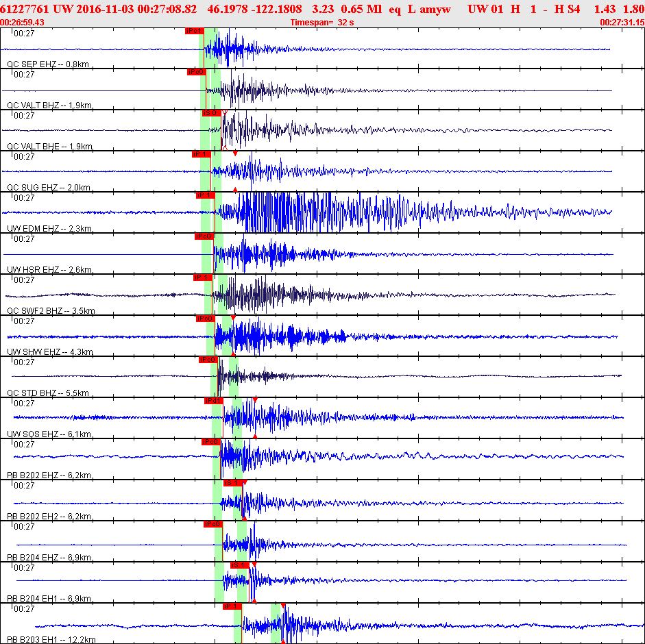This screenshot has width=645, height=644.
Task: Select the UW EDM EHZ channel label
Action: (x=49, y=229)
